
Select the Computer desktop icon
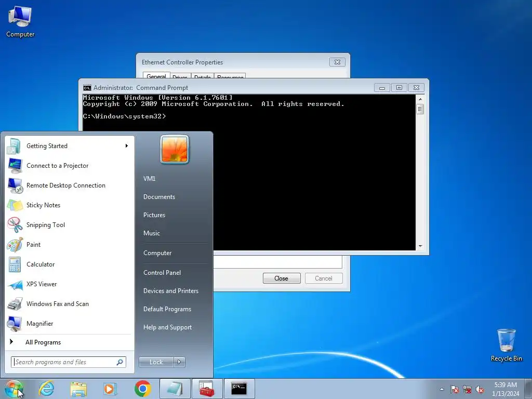click(x=20, y=21)
